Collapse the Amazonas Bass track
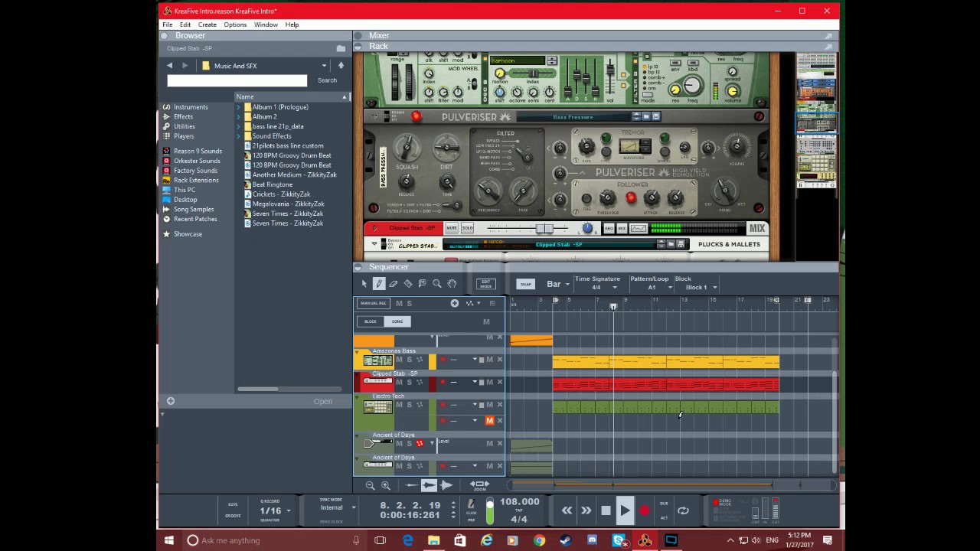 pos(357,351)
